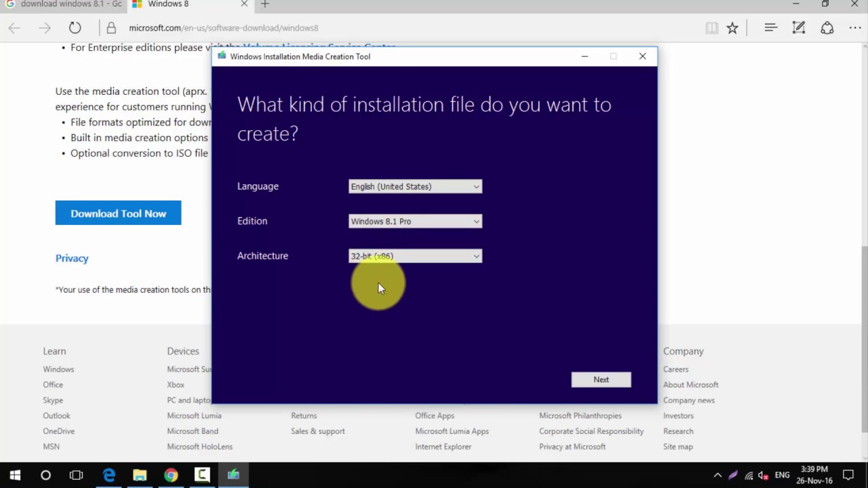Open the Careers link under Company
This screenshot has width=868, height=488.
(675, 369)
